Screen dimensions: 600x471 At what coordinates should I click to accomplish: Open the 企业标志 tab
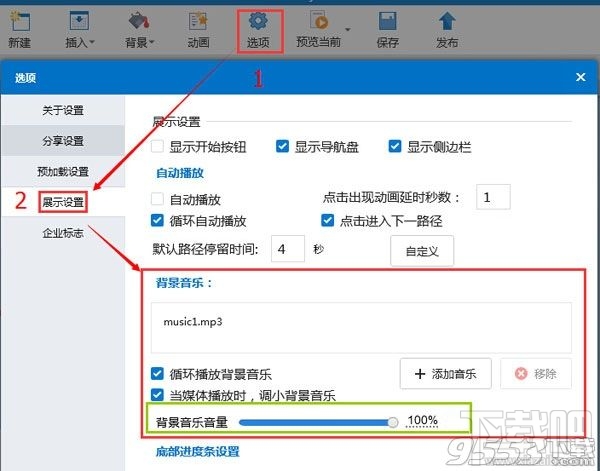point(63,233)
